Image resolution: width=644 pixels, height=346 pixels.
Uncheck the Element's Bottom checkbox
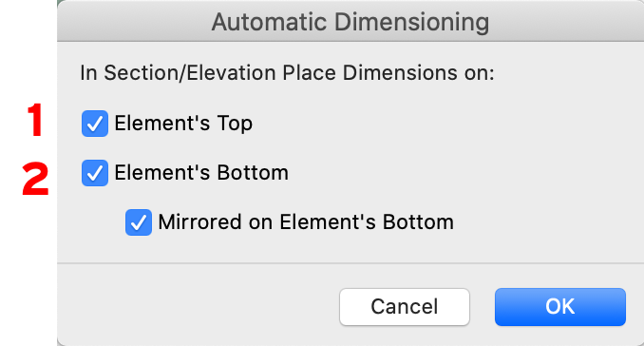[95, 173]
